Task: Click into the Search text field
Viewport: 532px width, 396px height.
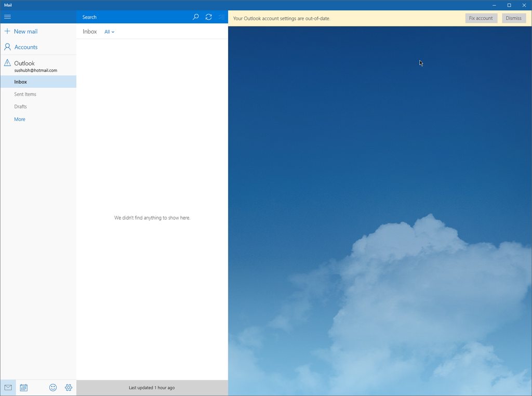Action: pyautogui.click(x=132, y=17)
